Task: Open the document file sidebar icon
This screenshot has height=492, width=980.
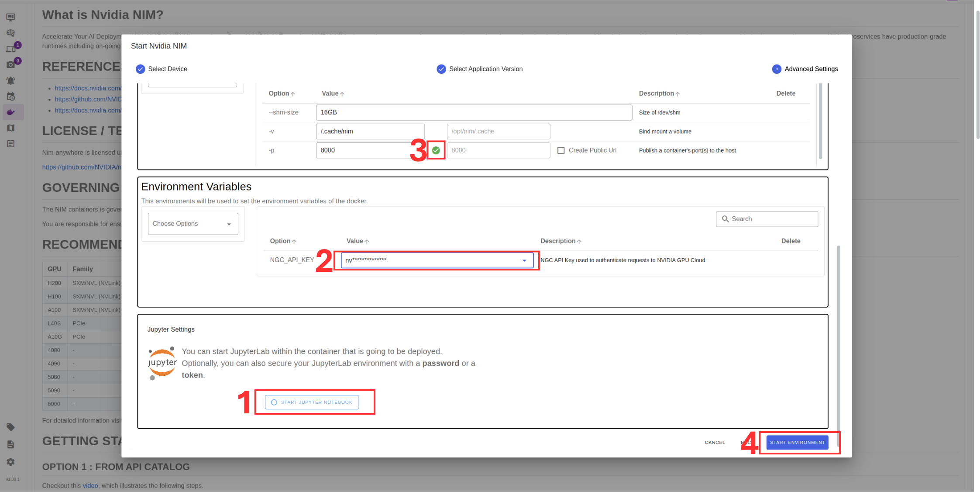Action: (11, 444)
